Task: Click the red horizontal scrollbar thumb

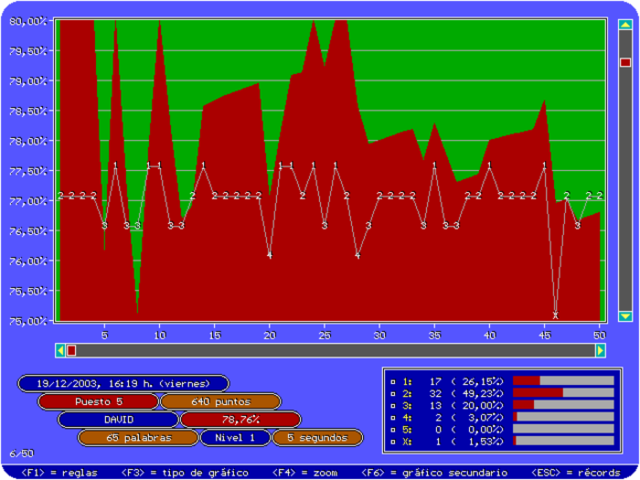Action: click(x=71, y=351)
